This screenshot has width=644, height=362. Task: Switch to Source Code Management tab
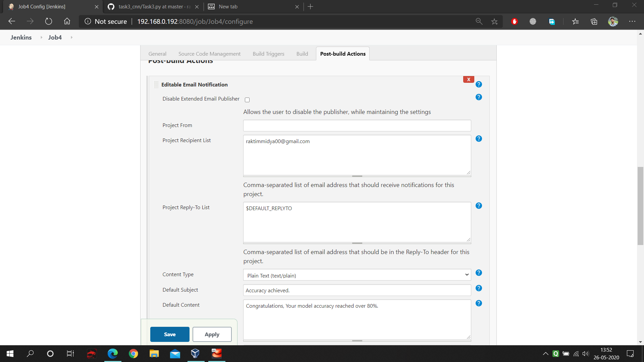click(x=209, y=54)
